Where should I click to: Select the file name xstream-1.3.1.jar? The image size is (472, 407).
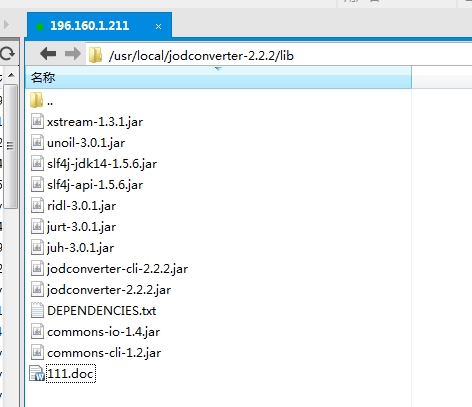(95, 122)
